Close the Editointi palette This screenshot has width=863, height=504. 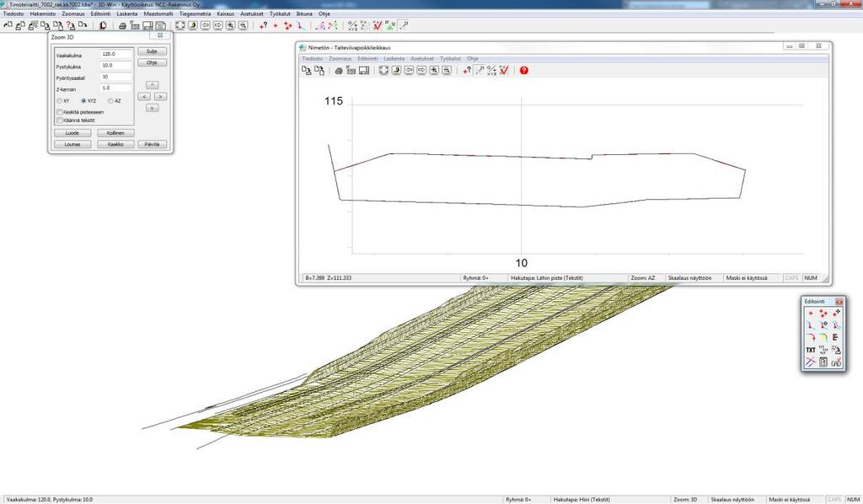click(x=839, y=302)
